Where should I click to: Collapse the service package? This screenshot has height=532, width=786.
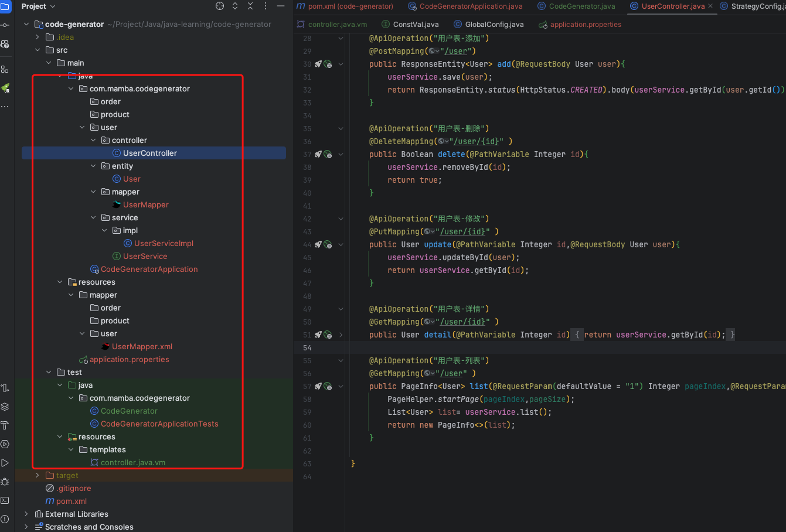93,217
